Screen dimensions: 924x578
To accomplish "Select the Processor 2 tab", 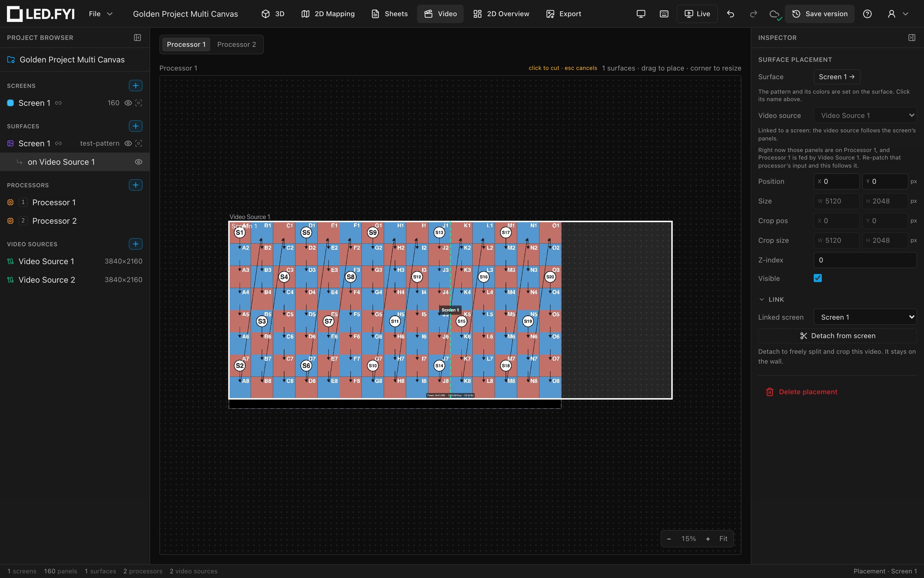I will point(236,44).
